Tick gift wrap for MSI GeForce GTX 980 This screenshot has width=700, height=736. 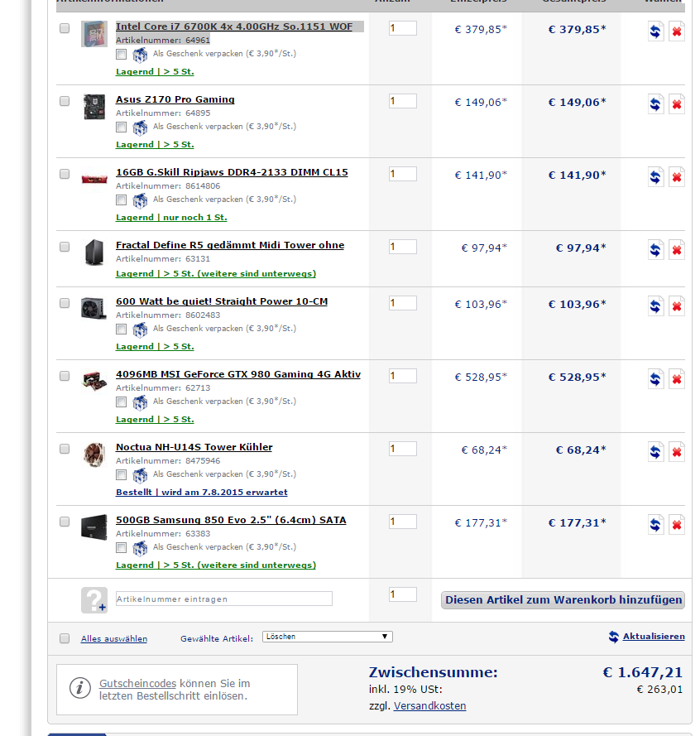click(x=122, y=402)
